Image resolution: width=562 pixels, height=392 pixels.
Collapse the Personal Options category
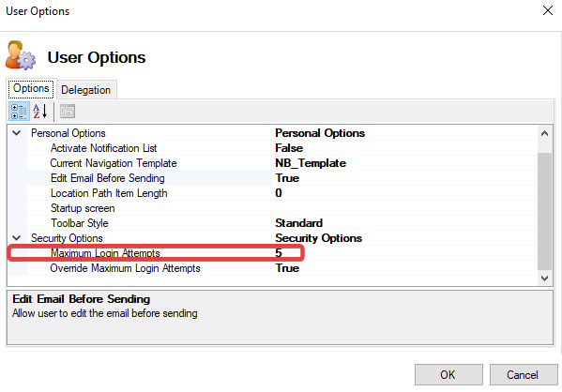point(17,133)
